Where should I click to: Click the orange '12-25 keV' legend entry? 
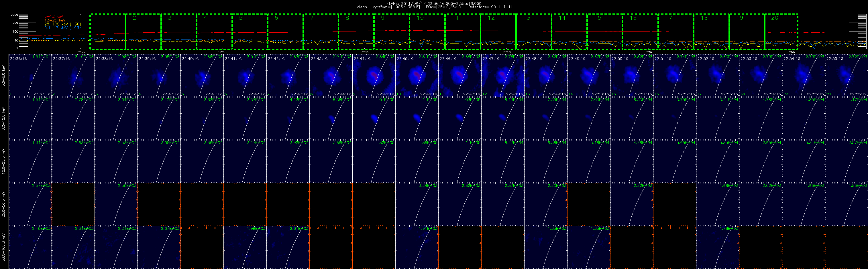point(55,20)
